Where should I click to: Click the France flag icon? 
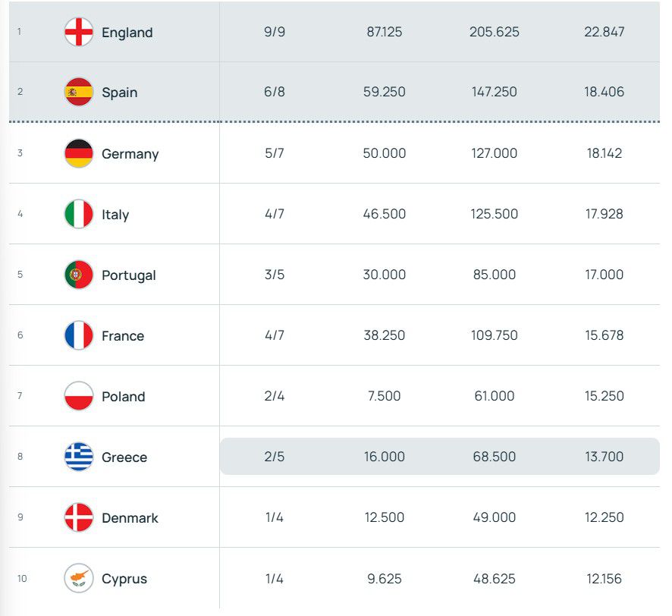click(x=78, y=335)
